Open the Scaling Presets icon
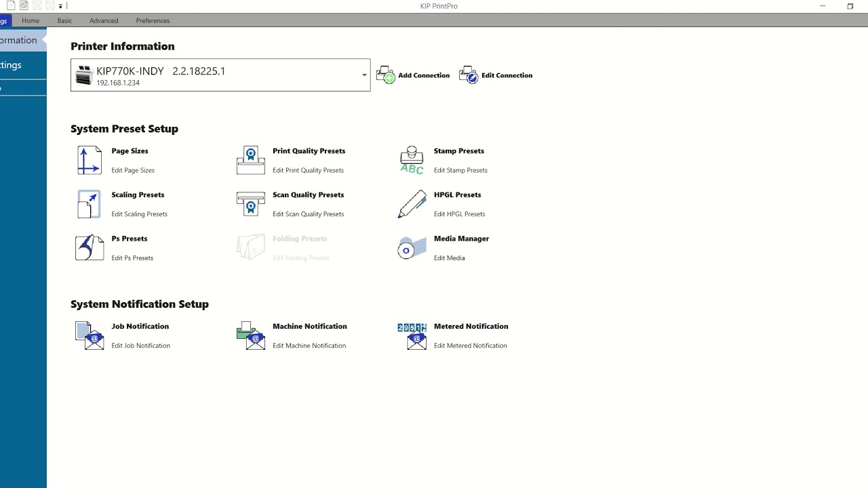 [89, 204]
